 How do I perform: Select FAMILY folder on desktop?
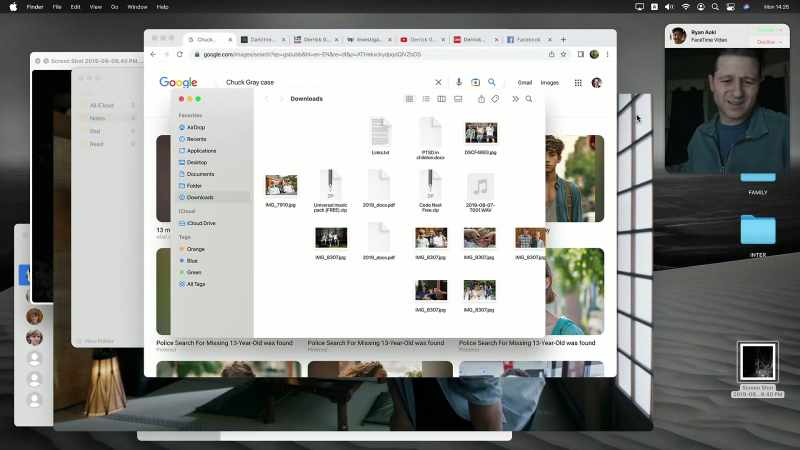758,183
